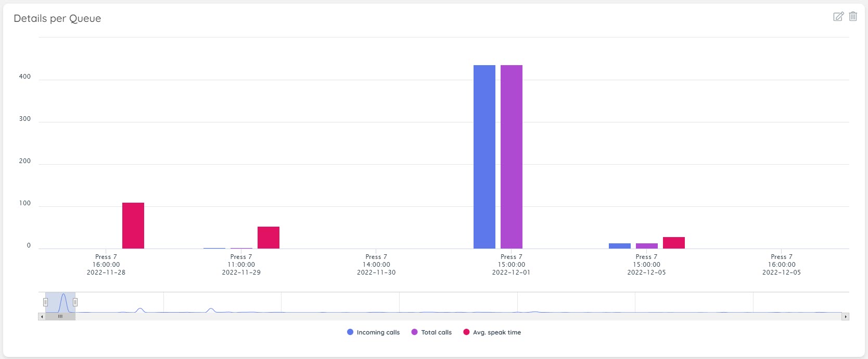This screenshot has width=868, height=359.
Task: Click the horizontal scrollbar thumb grip
Action: [x=60, y=316]
